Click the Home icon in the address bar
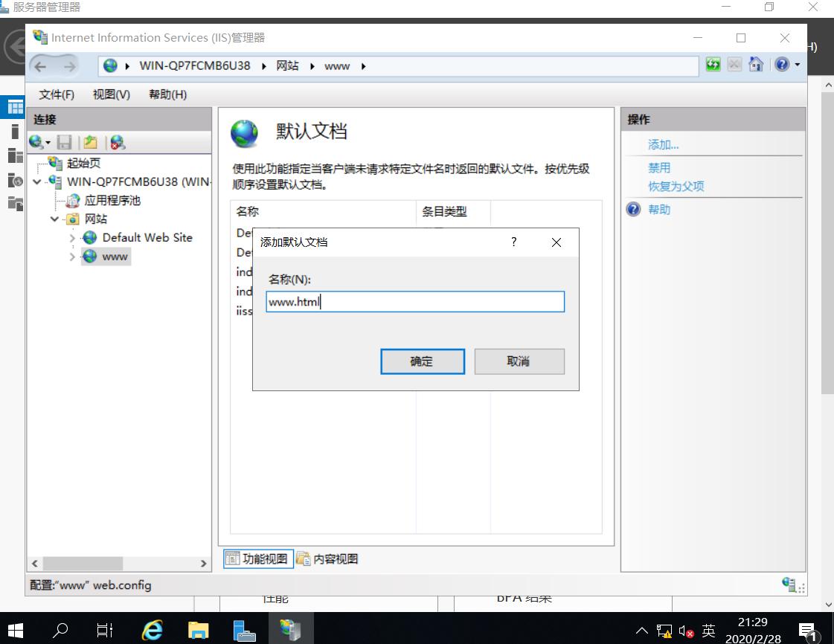This screenshot has width=834, height=644. (x=755, y=65)
